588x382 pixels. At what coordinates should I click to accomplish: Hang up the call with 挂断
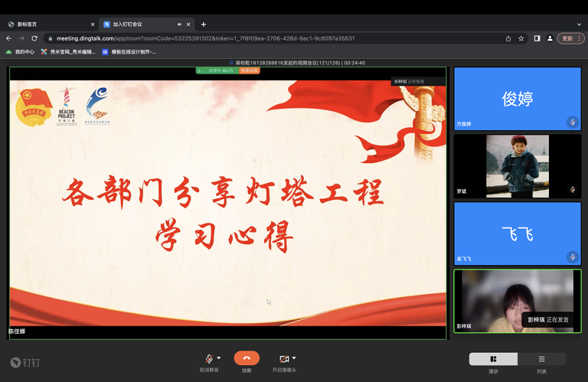tap(246, 358)
